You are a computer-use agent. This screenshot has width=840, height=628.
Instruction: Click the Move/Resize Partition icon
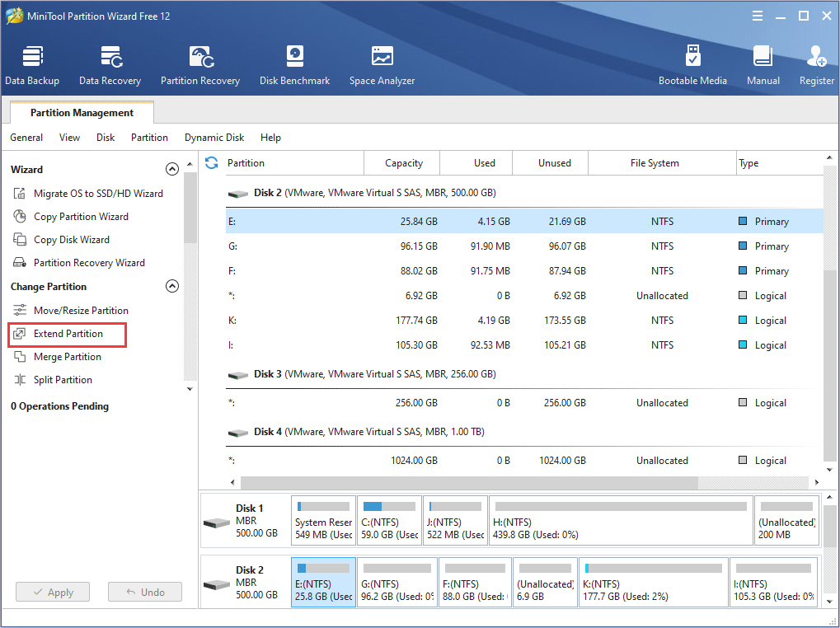tap(19, 311)
